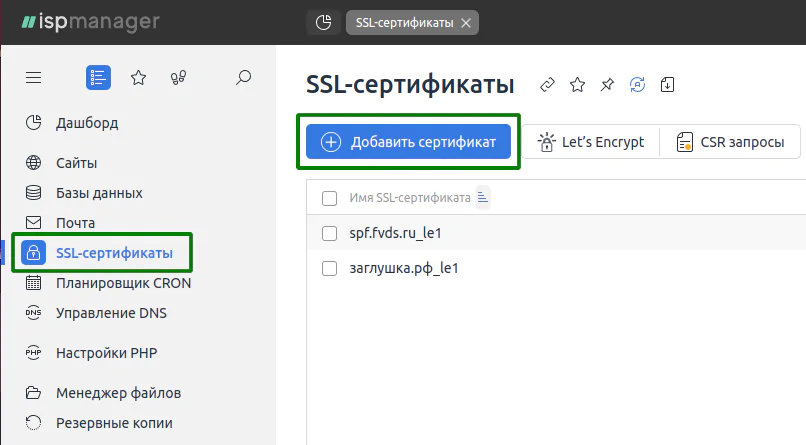Open Базы данных section
The image size is (806, 445).
point(99,193)
